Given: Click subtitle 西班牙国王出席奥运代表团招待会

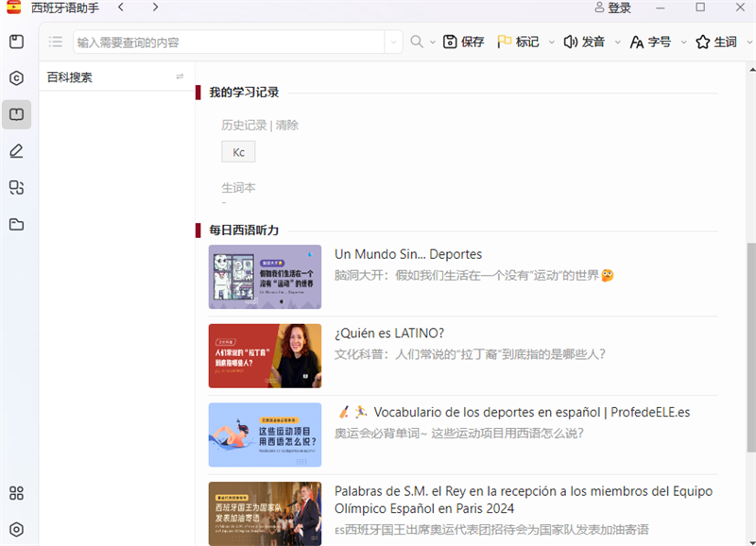Looking at the screenshot, I should 491,530.
